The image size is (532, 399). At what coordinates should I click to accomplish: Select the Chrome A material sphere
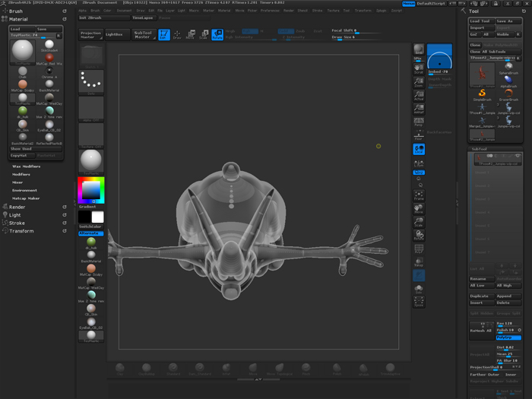click(x=49, y=72)
